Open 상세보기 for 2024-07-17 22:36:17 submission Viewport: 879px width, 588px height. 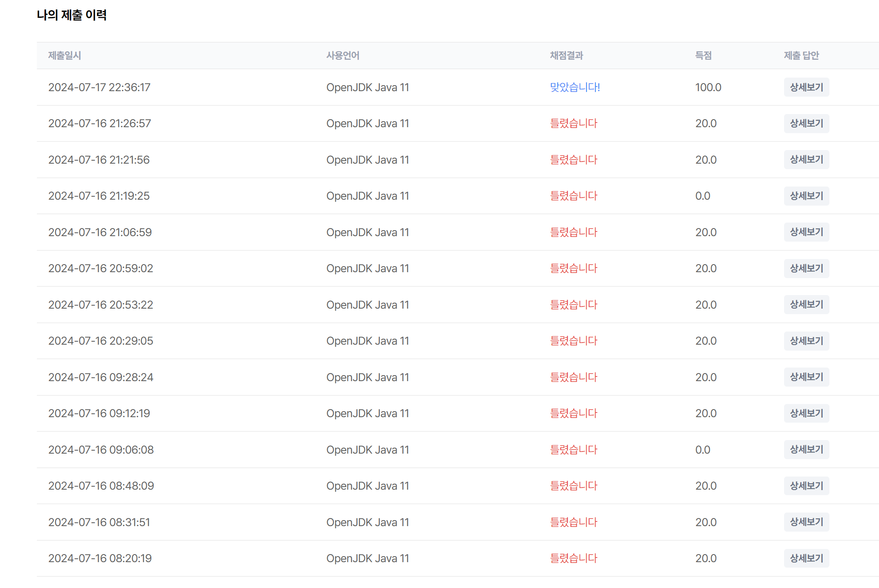(x=806, y=87)
